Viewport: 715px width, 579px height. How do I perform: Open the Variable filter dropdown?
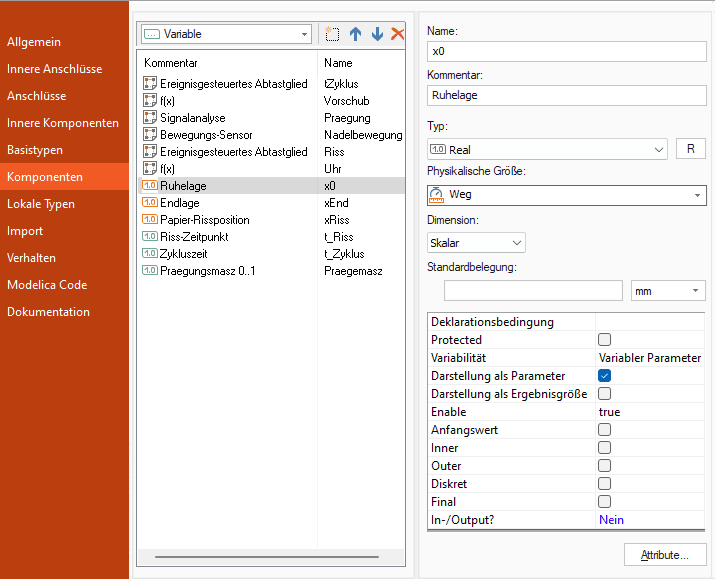[226, 34]
